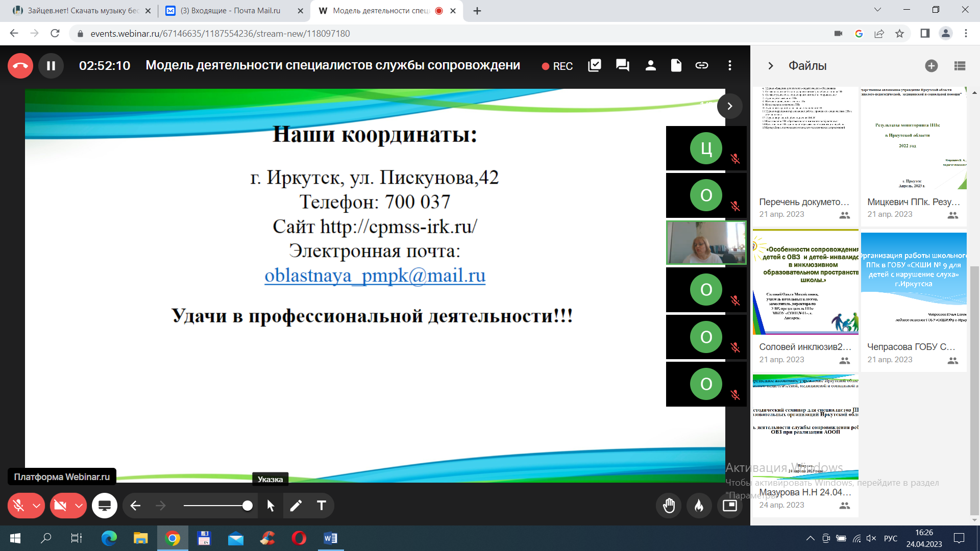980x551 pixels.
Task: Raise hand icon button
Action: point(669,506)
